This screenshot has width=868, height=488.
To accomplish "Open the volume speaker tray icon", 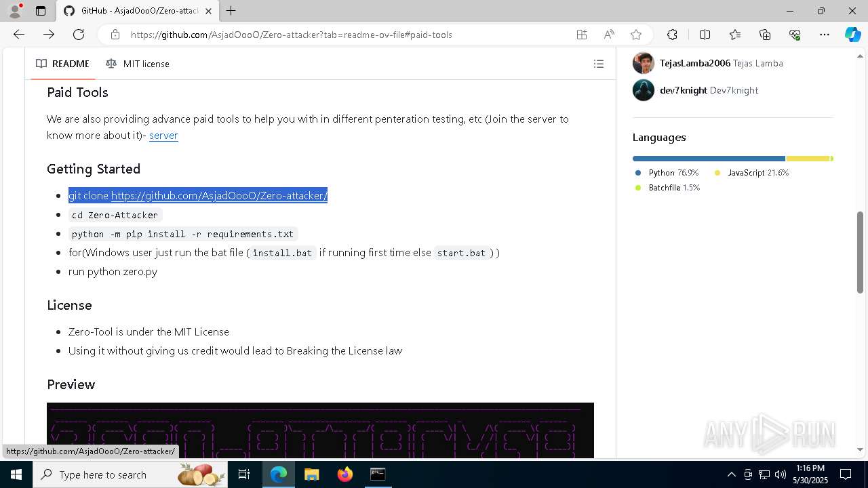I will click(781, 474).
